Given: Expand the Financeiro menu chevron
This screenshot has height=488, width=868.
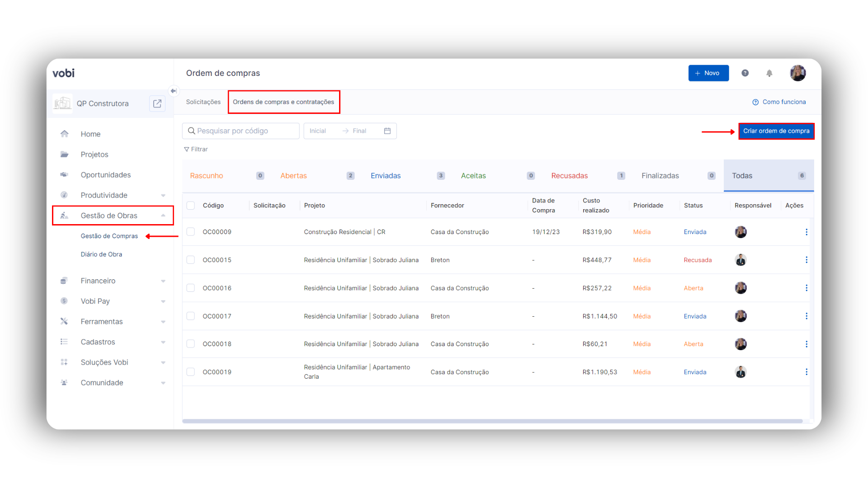Looking at the screenshot, I should tap(163, 281).
